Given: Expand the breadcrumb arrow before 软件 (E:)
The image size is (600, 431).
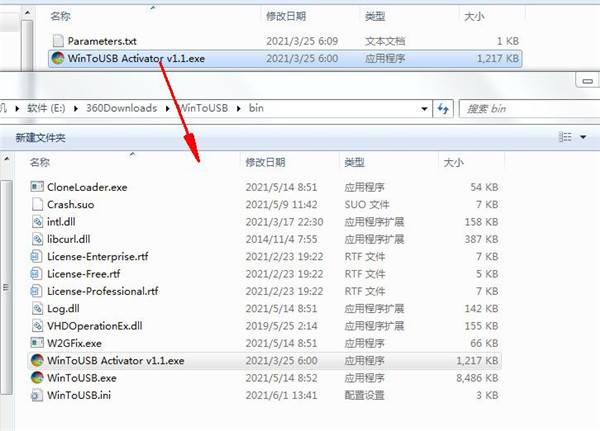Looking at the screenshot, I should pos(17,109).
